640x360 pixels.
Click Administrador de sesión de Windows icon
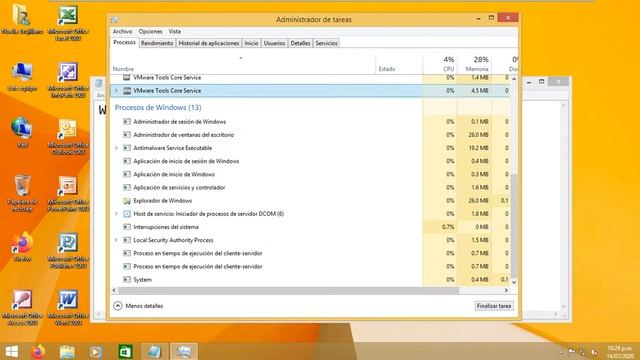[x=127, y=122]
